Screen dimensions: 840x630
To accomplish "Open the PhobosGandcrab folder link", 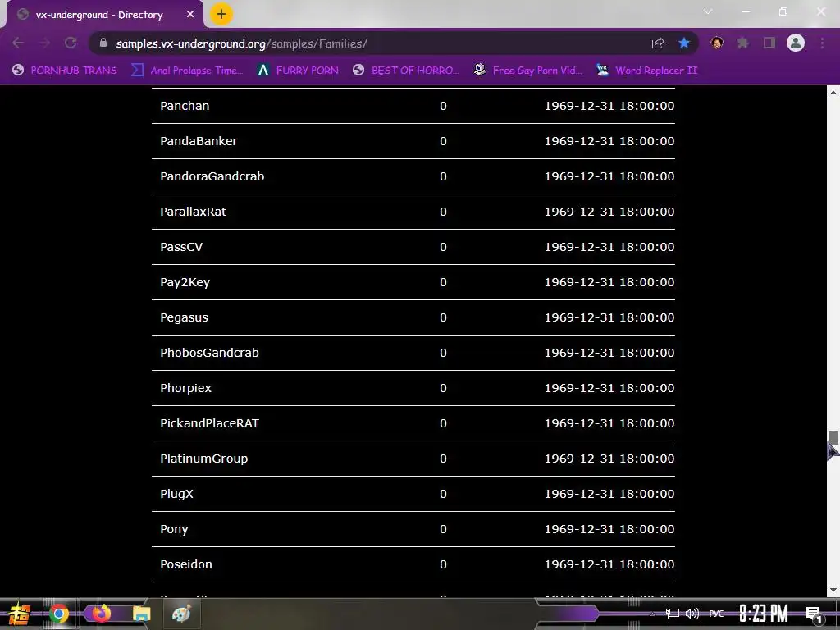I will click(x=209, y=353).
